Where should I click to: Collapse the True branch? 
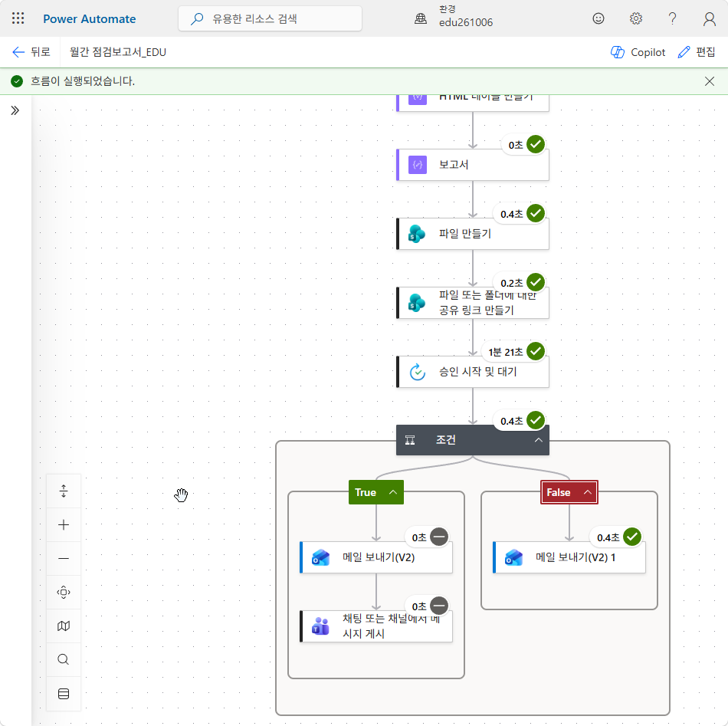[x=393, y=492]
